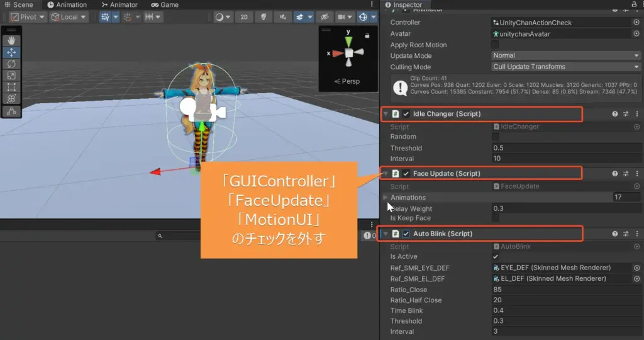Open the Local orientation dropdown

pyautogui.click(x=69, y=17)
